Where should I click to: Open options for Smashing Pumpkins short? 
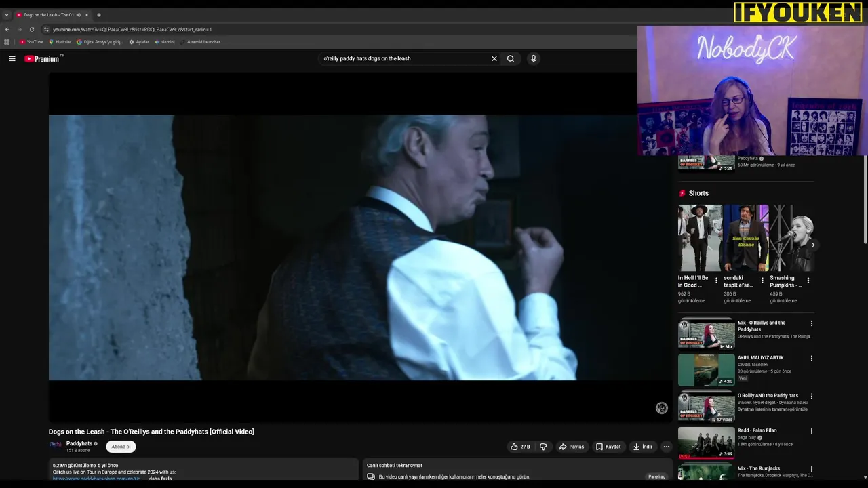[x=808, y=281]
